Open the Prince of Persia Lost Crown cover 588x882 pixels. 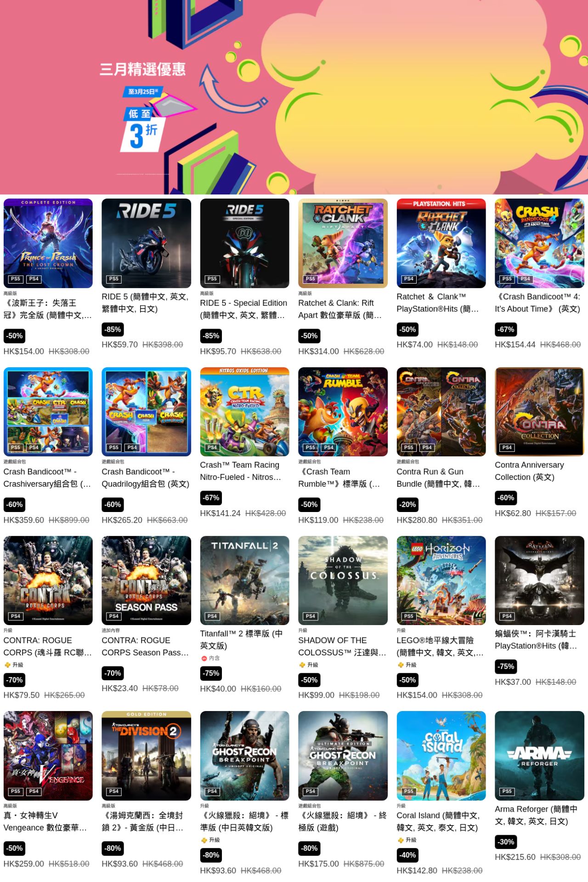click(48, 243)
